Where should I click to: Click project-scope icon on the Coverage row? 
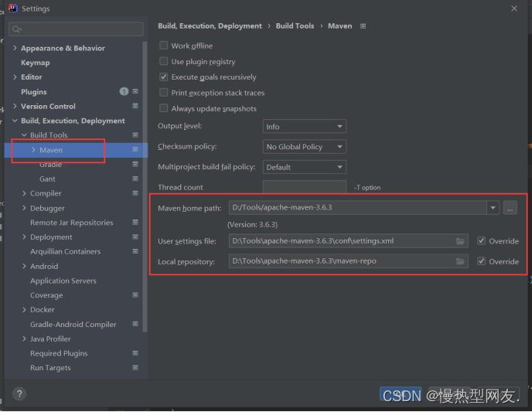point(135,295)
